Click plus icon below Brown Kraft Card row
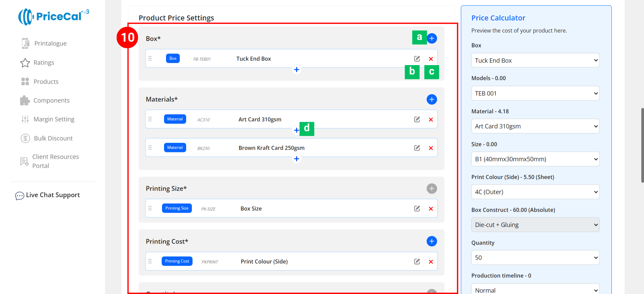Image resolution: width=644 pixels, height=294 pixels. click(x=297, y=159)
